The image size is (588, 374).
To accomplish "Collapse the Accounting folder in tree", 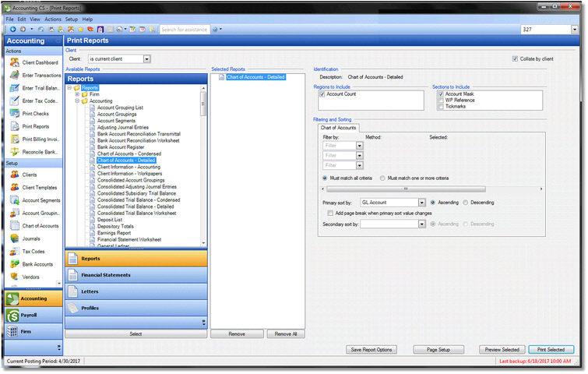I will [x=77, y=101].
